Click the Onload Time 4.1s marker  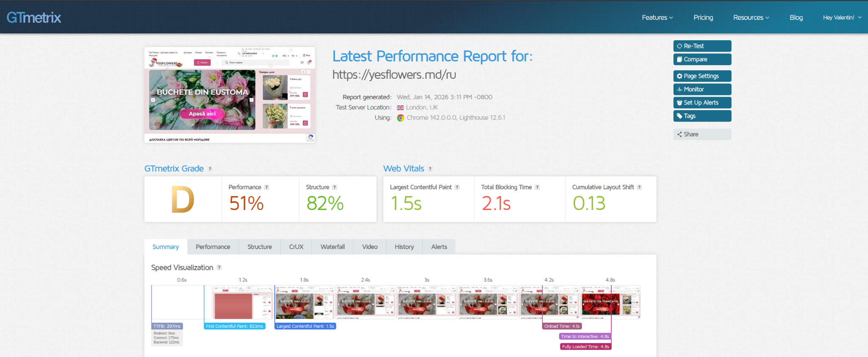tap(562, 326)
